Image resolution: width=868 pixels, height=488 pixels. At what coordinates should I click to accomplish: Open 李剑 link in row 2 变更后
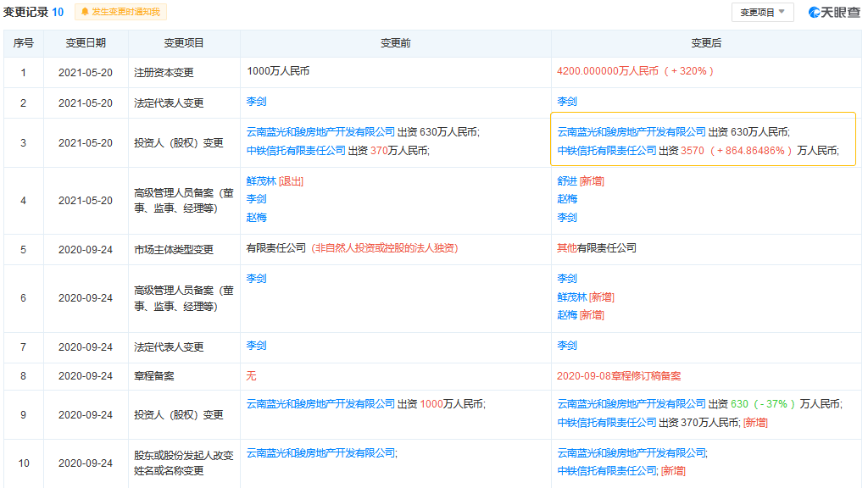tap(567, 102)
